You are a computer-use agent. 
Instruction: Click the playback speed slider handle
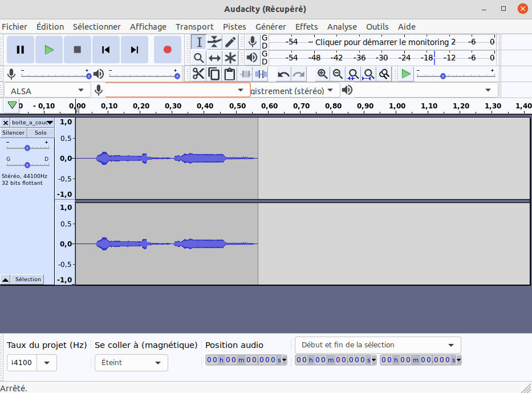[443, 76]
